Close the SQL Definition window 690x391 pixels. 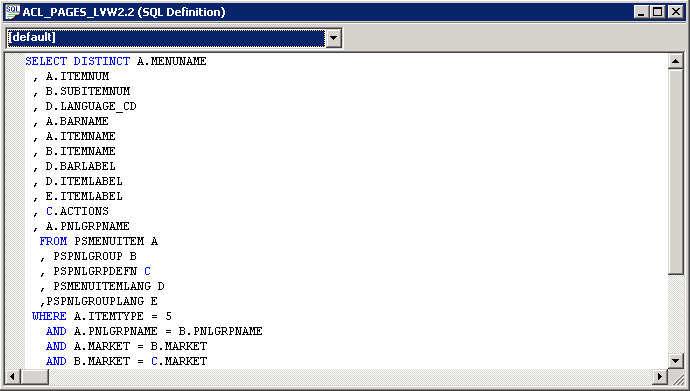click(675, 12)
